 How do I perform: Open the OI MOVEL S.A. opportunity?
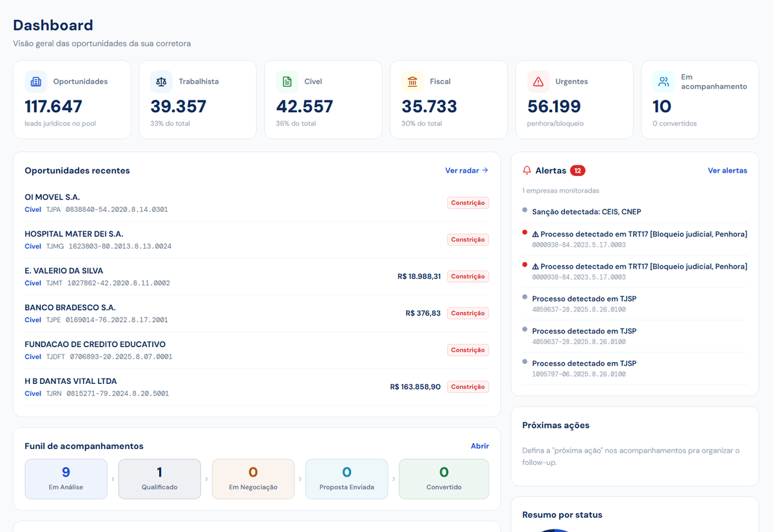pyautogui.click(x=256, y=203)
